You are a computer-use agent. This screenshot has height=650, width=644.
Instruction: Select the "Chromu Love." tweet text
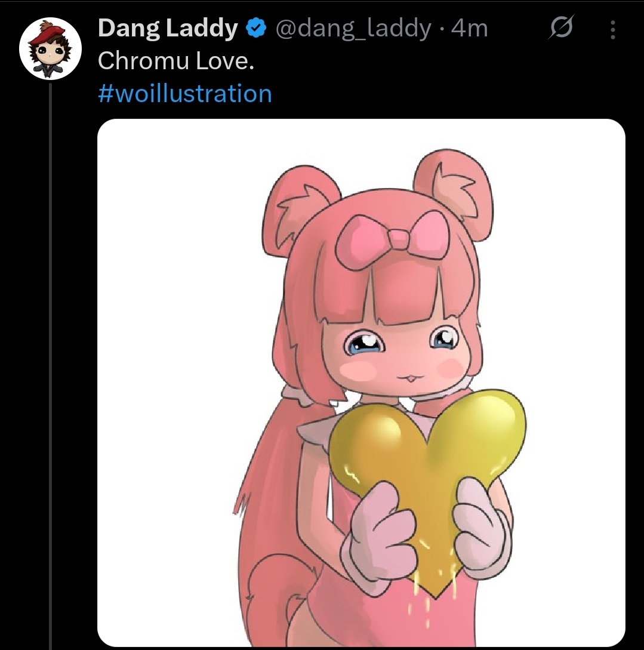pyautogui.click(x=175, y=61)
